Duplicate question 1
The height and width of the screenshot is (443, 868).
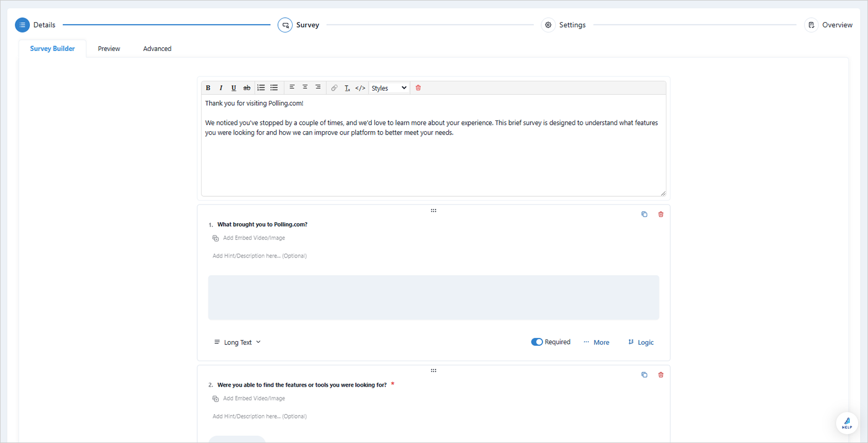644,214
